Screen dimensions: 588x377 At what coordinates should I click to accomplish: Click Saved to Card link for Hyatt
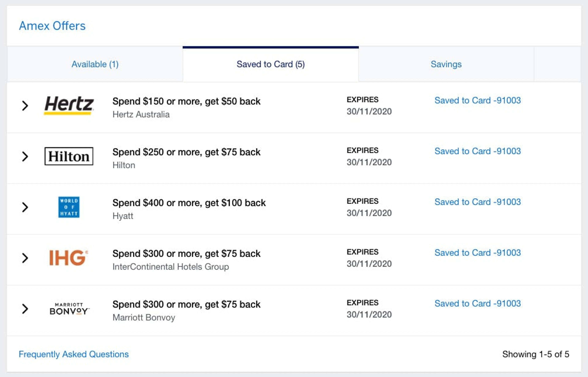[x=477, y=202]
